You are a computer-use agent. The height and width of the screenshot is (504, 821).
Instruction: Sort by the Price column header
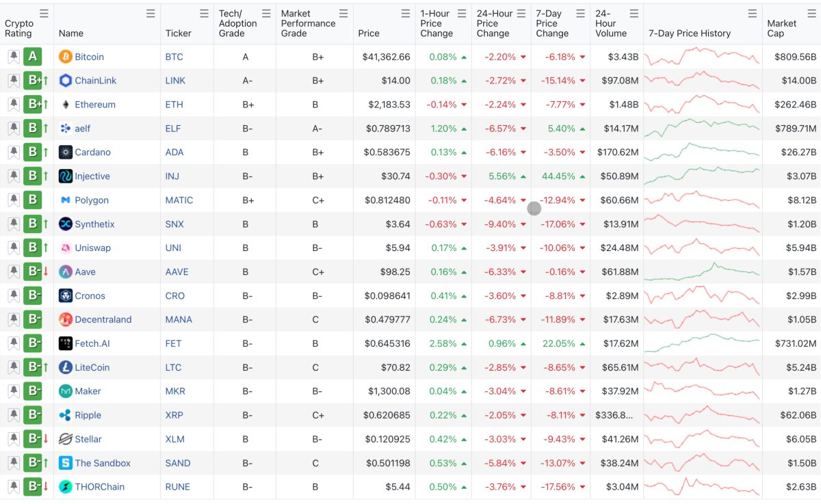click(369, 33)
